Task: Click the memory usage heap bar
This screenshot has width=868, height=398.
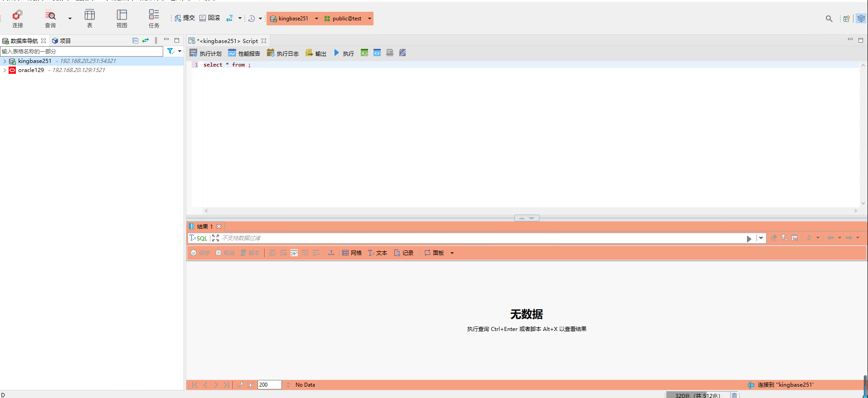Action: tap(697, 395)
